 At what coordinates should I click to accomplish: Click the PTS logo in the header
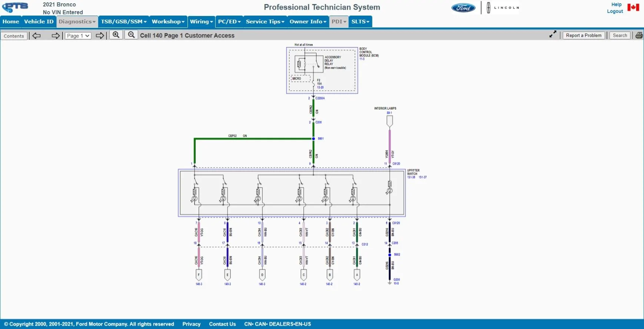pyautogui.click(x=16, y=7)
